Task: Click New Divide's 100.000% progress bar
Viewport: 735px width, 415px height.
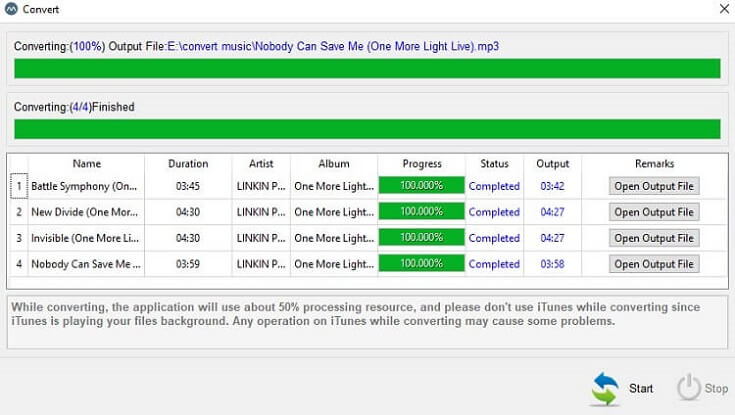Action: [421, 211]
